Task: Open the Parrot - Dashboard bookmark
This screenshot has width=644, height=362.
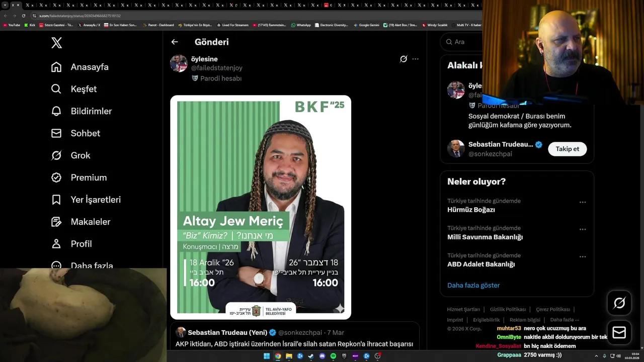Action: [x=158, y=25]
